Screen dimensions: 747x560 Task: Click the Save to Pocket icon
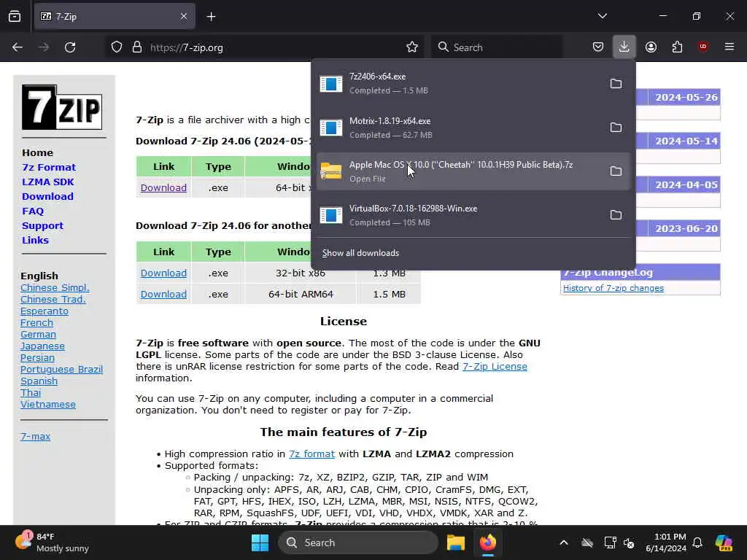pyautogui.click(x=598, y=47)
